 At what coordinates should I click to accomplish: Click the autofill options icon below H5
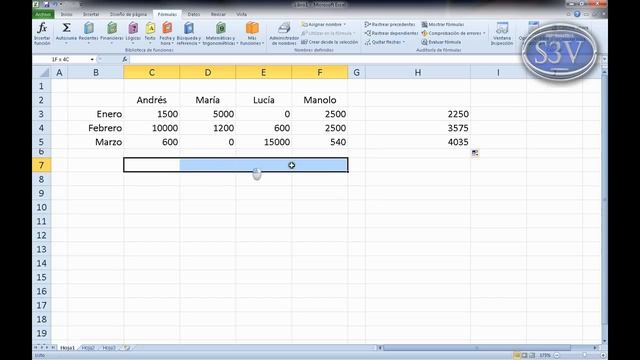[x=475, y=153]
